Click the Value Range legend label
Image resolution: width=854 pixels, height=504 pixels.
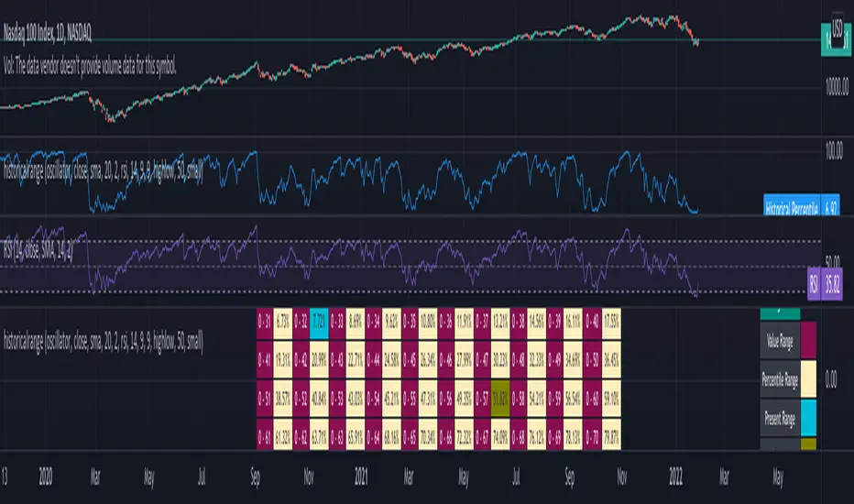[780, 341]
